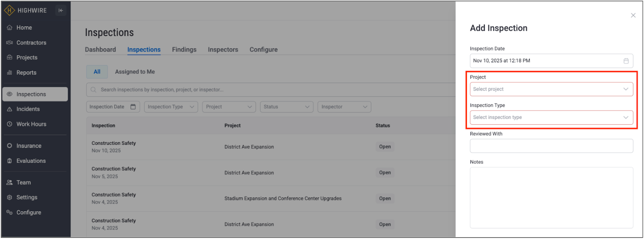Open Evaluations in the sidebar
Viewport: 644px width, 239px height.
31,161
